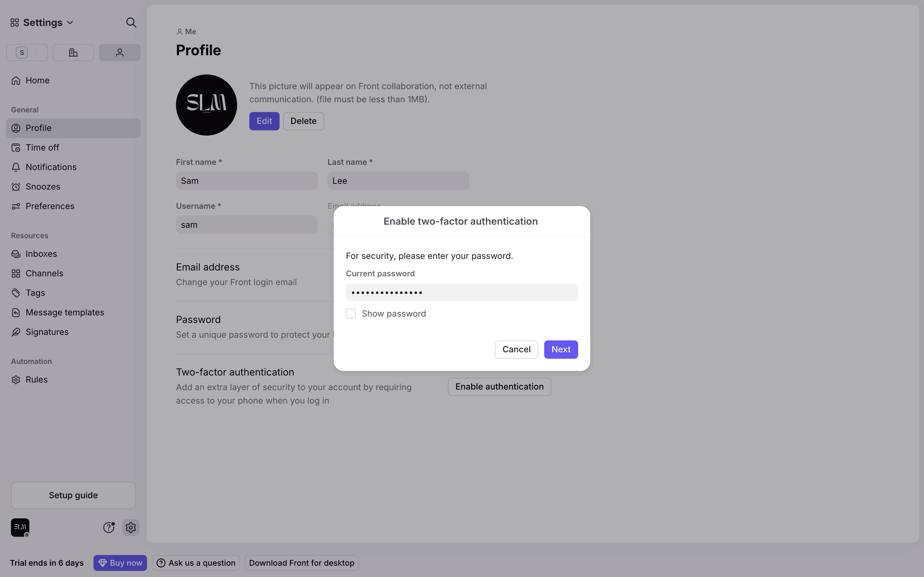Screen dimensions: 924x577
Task: Click the SLM avatar in bottom left
Action: point(20,528)
